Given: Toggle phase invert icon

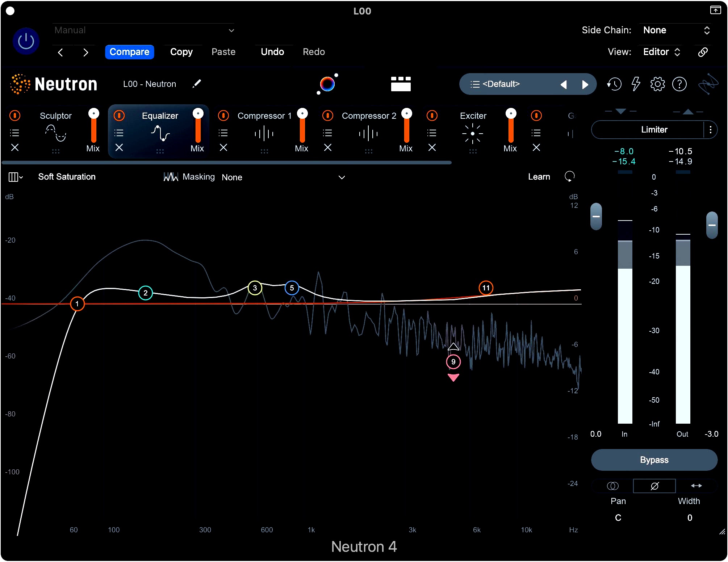Looking at the screenshot, I should pyautogui.click(x=654, y=486).
